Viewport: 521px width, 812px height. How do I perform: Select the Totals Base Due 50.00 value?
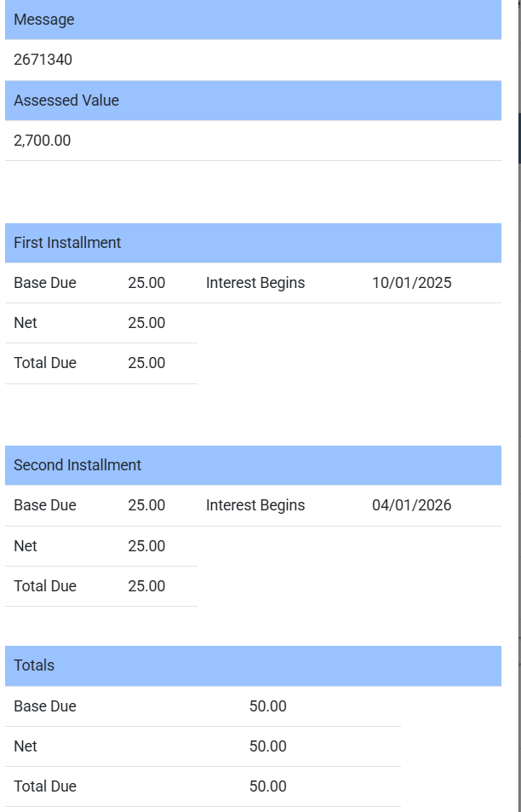click(x=268, y=706)
